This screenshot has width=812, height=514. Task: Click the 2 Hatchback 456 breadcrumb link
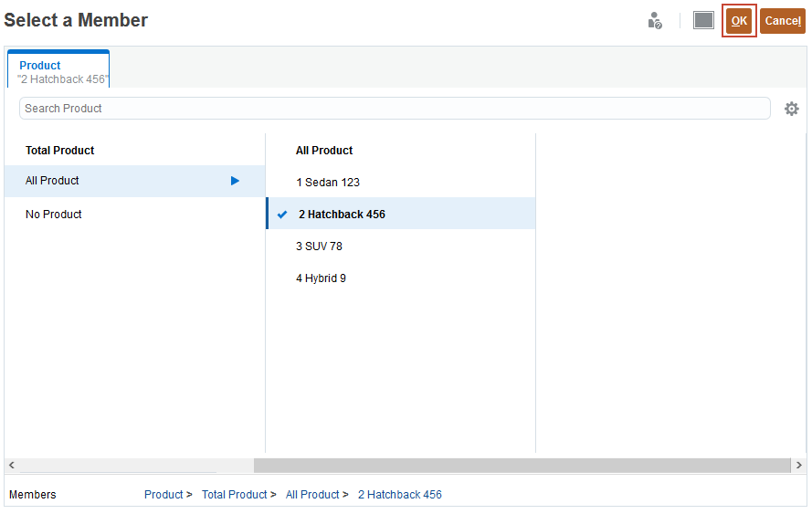coord(399,495)
